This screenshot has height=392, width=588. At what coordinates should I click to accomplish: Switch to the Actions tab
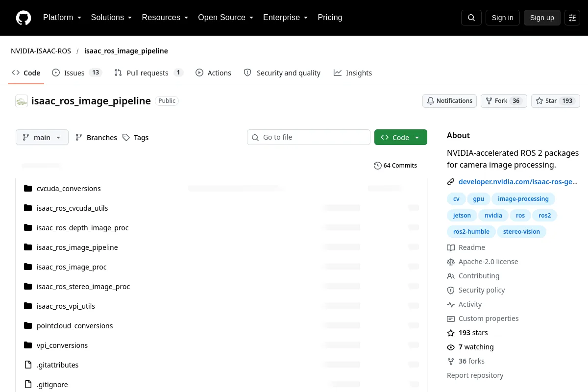point(213,73)
